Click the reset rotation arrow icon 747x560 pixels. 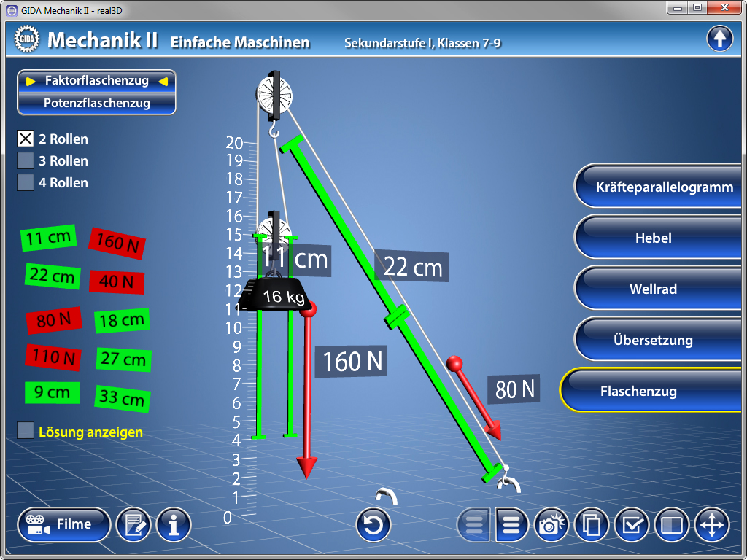[373, 525]
